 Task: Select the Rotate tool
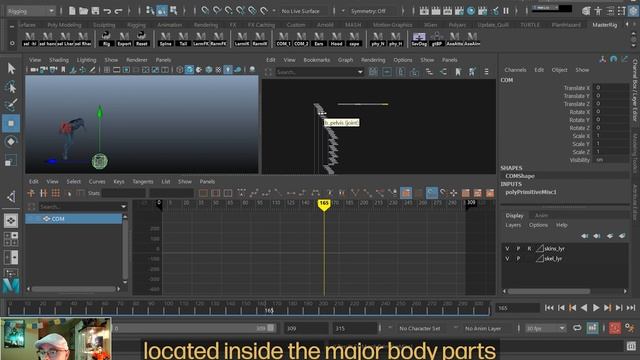coord(11,142)
